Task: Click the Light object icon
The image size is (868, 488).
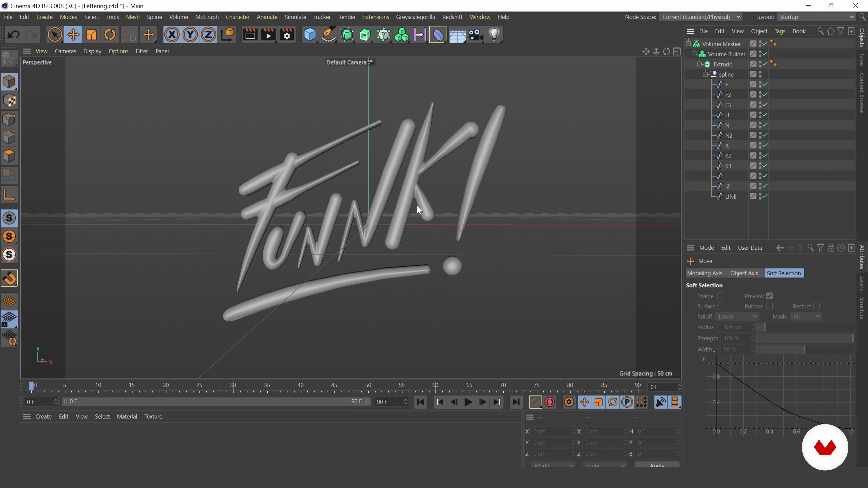Action: (494, 35)
